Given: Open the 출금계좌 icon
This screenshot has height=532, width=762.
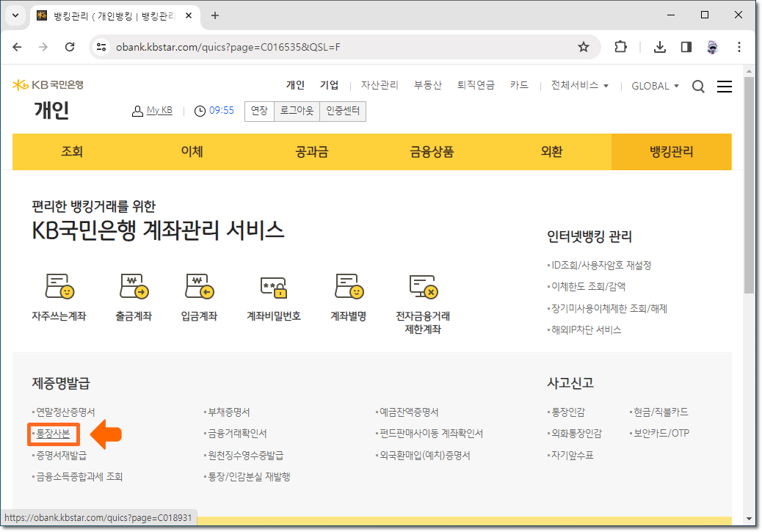Looking at the screenshot, I should tap(134, 286).
